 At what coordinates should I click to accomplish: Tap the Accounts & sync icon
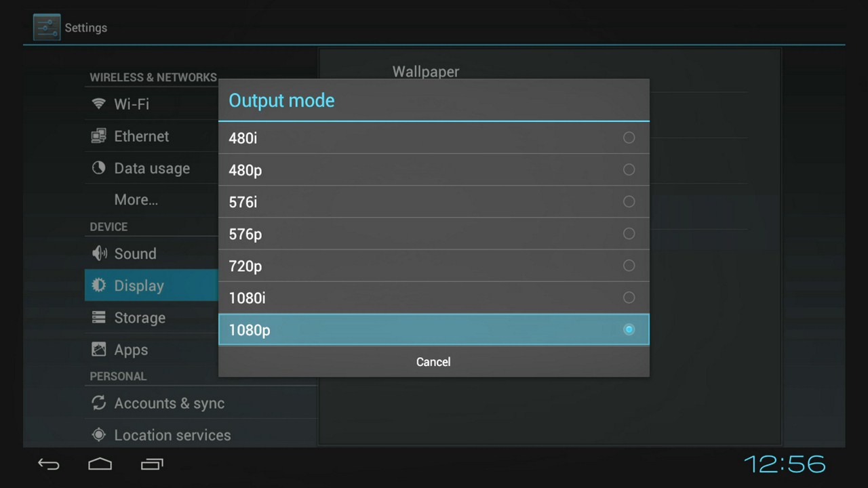(x=99, y=403)
